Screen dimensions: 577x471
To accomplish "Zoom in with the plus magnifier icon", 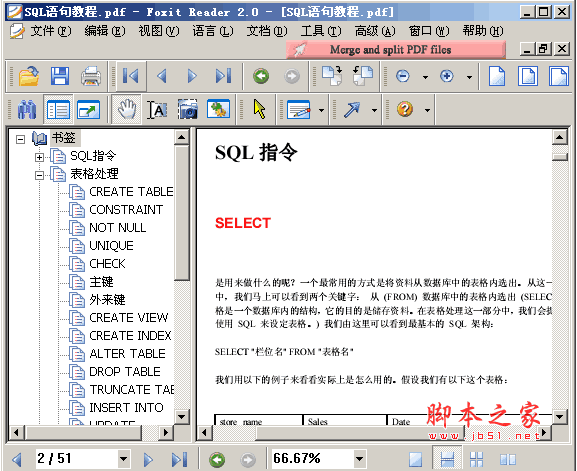I will pyautogui.click(x=446, y=76).
